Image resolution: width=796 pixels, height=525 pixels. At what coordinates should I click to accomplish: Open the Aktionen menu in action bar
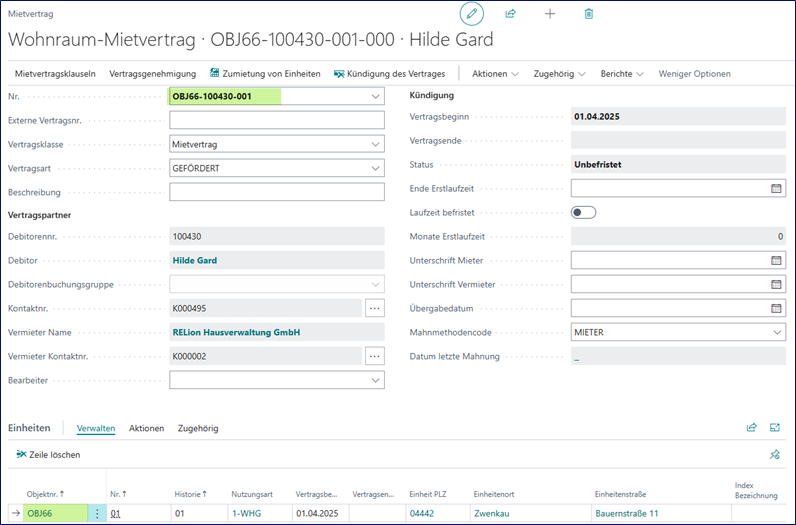pos(495,74)
